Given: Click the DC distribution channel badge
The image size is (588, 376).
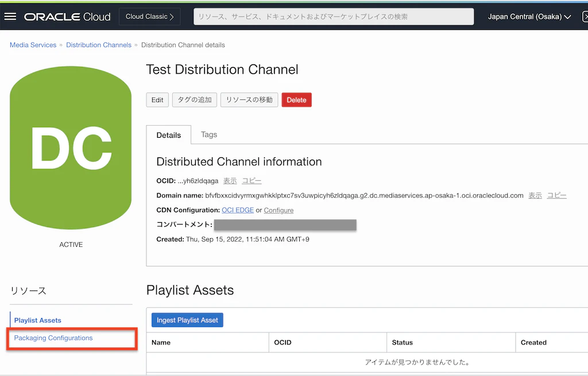Looking at the screenshot, I should [71, 148].
